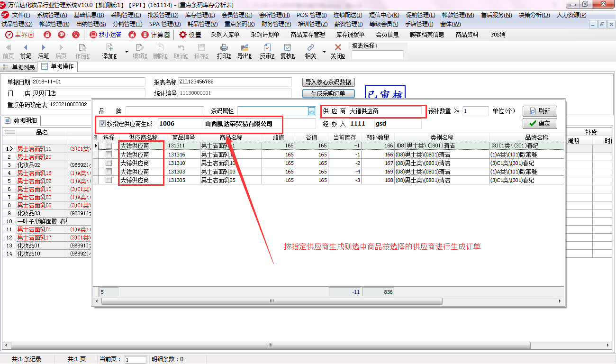Check the select box for product 131311
This screenshot has height=364, width=616.
click(x=109, y=146)
